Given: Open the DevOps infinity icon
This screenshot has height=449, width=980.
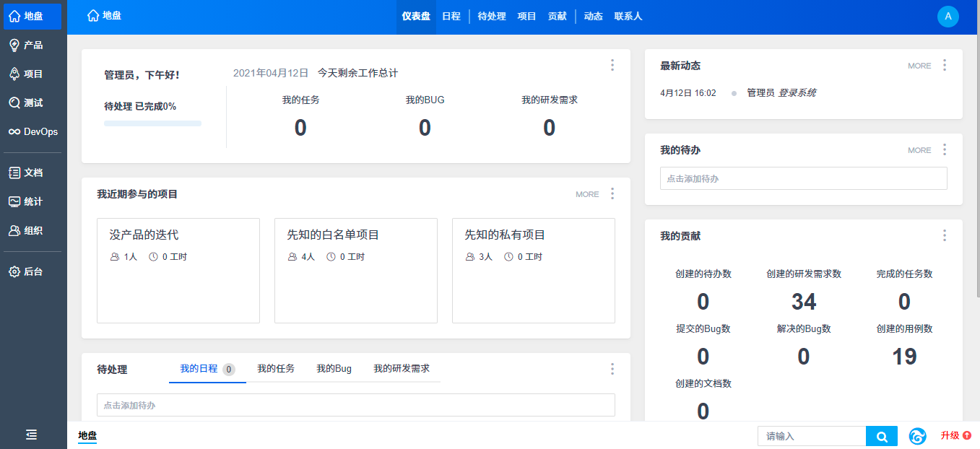Looking at the screenshot, I should pyautogui.click(x=14, y=132).
